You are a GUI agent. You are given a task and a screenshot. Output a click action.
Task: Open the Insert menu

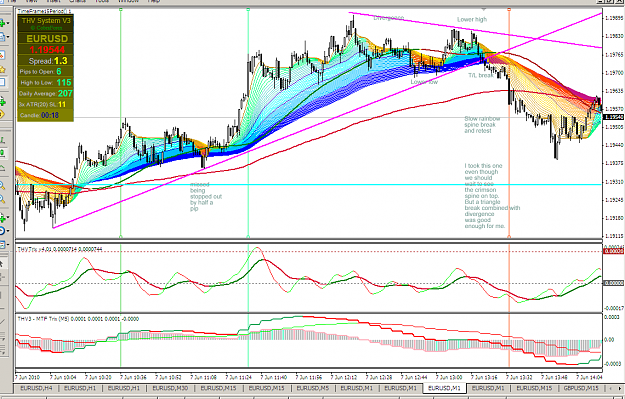53,1
